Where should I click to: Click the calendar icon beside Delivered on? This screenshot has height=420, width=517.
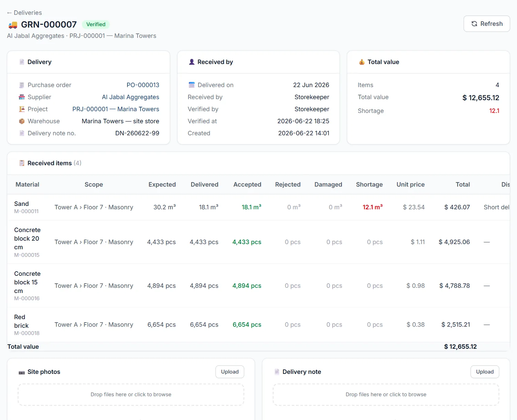(192, 85)
